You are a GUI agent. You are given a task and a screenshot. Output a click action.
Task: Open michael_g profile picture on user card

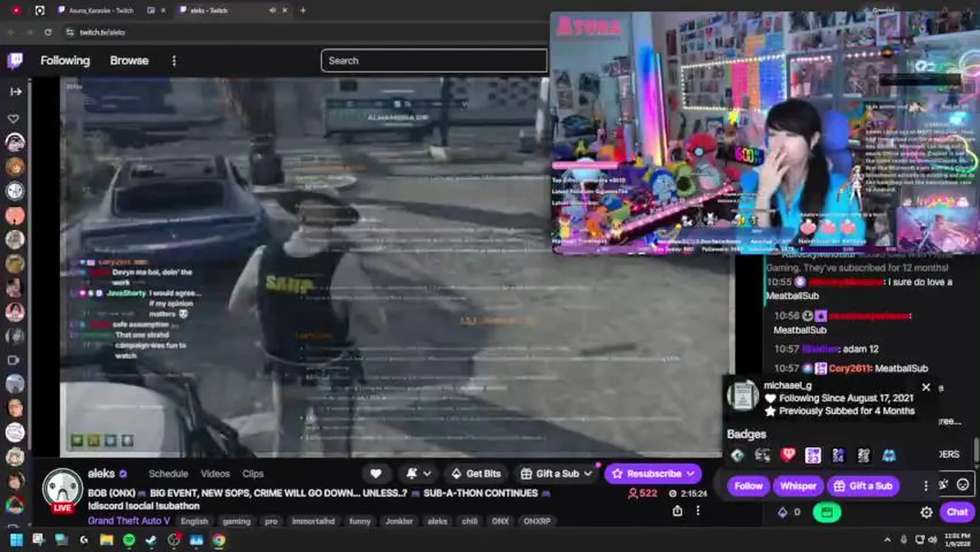point(742,396)
